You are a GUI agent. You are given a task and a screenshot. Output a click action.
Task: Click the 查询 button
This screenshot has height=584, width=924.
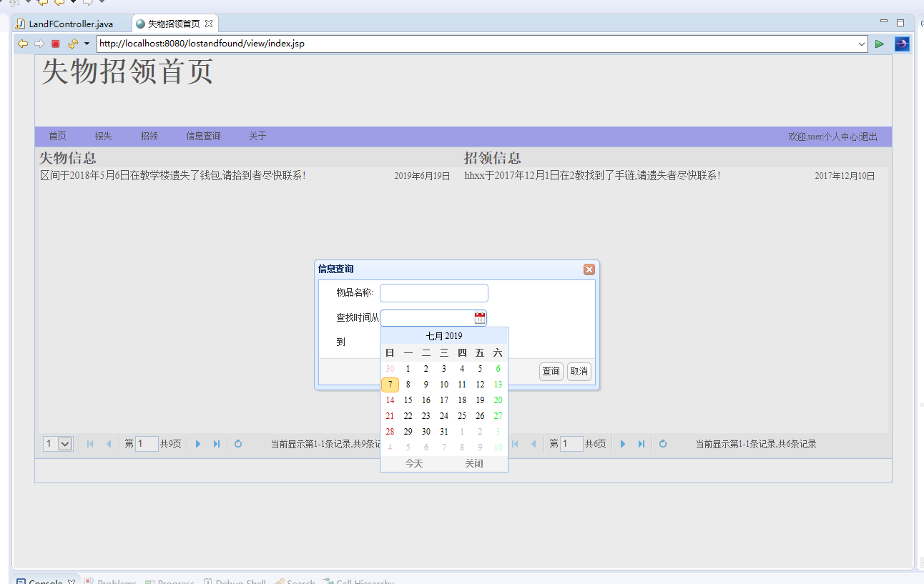pyautogui.click(x=551, y=372)
